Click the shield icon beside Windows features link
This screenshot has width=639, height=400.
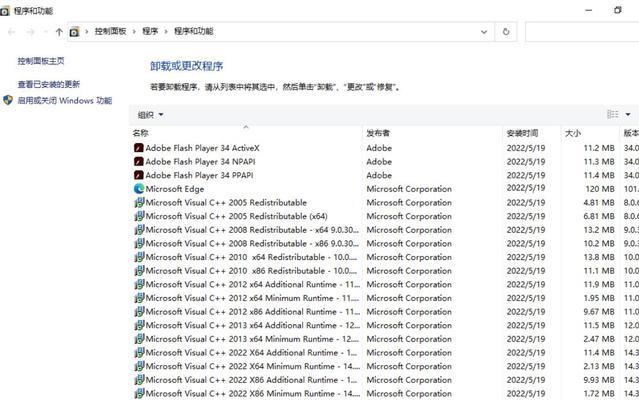pos(8,101)
